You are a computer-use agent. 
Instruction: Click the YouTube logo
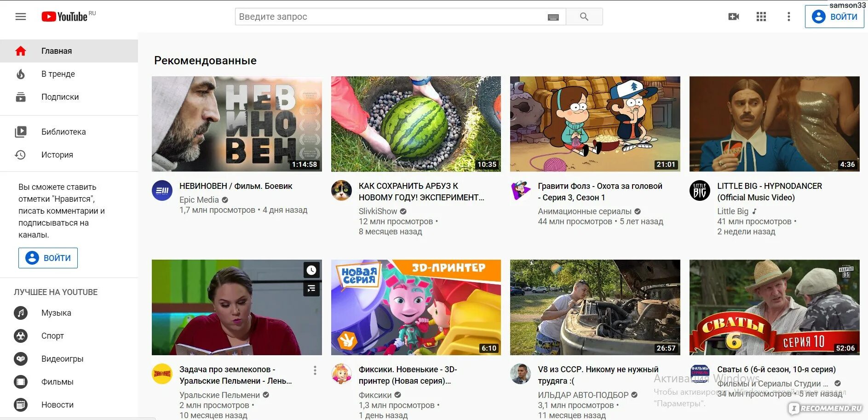(x=64, y=17)
